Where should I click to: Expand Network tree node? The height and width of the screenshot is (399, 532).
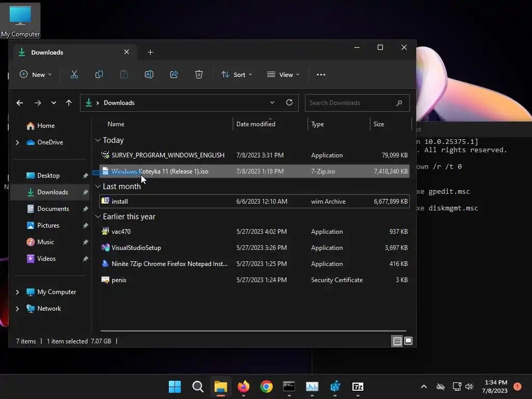click(17, 309)
